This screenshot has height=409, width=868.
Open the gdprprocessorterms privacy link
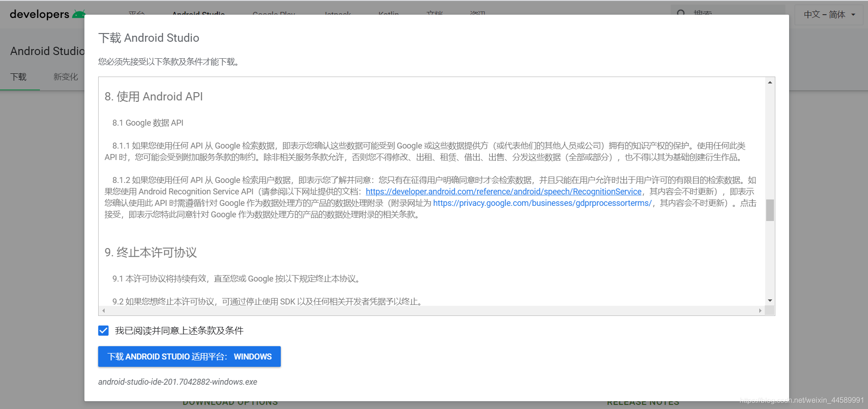(x=542, y=203)
